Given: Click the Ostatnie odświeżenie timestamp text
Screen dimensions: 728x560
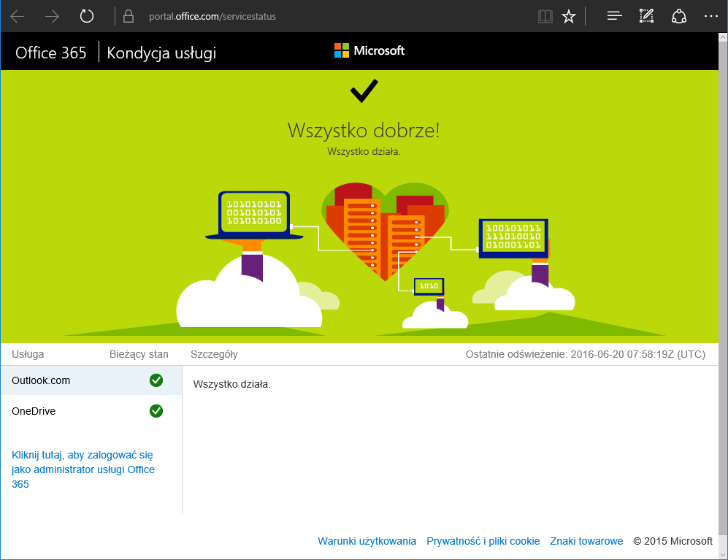Looking at the screenshot, I should point(586,354).
